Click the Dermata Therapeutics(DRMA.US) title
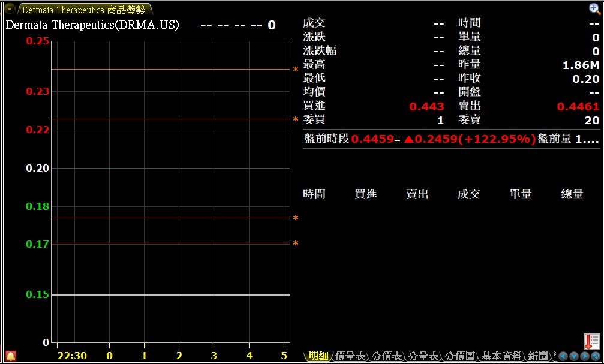 pos(92,25)
